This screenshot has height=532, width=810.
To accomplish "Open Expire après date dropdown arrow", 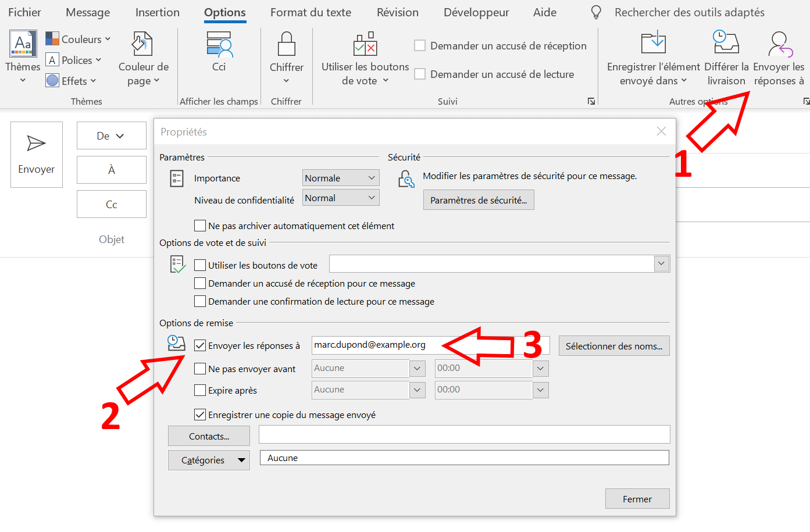I will (417, 390).
